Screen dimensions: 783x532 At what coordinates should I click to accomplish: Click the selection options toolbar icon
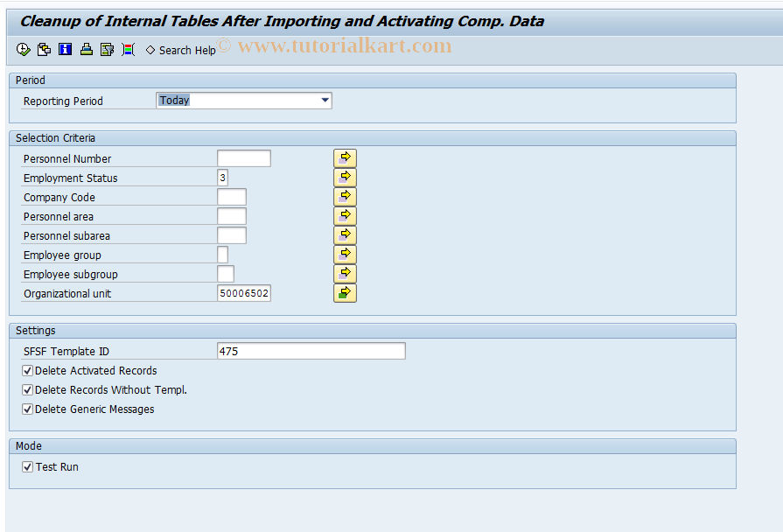click(x=108, y=50)
